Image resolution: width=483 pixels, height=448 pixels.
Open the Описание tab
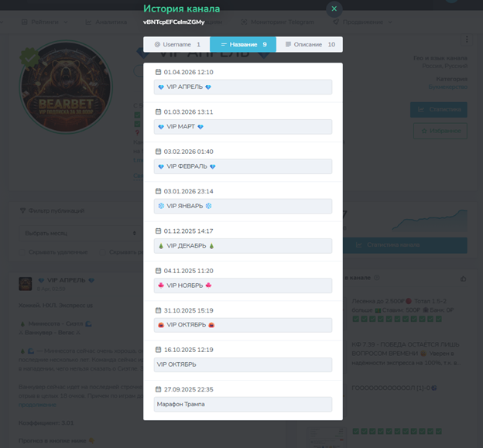pyautogui.click(x=310, y=45)
